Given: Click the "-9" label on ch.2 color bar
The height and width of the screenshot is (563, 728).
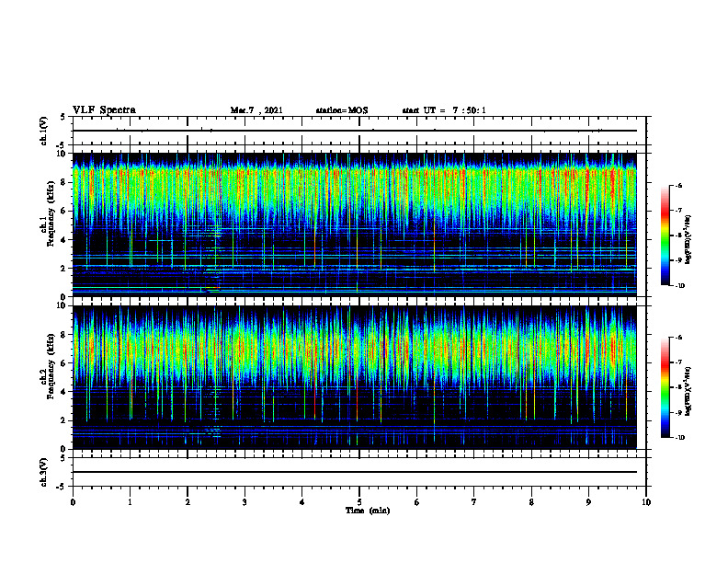Looking at the screenshot, I should 678,412.
